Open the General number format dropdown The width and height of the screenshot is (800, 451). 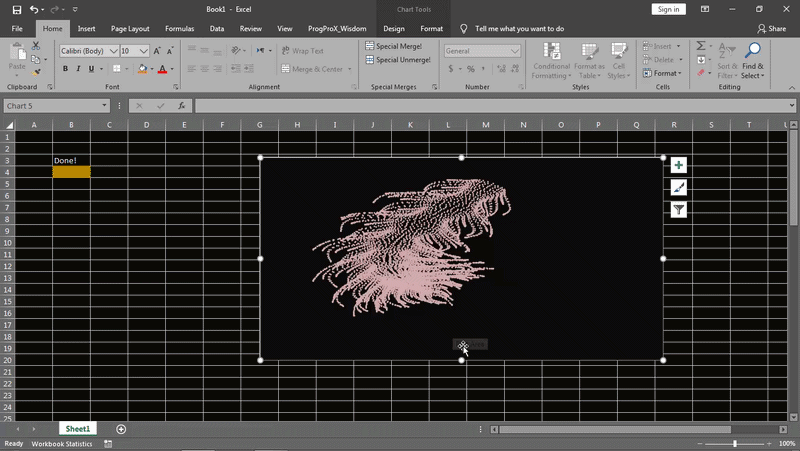point(515,51)
